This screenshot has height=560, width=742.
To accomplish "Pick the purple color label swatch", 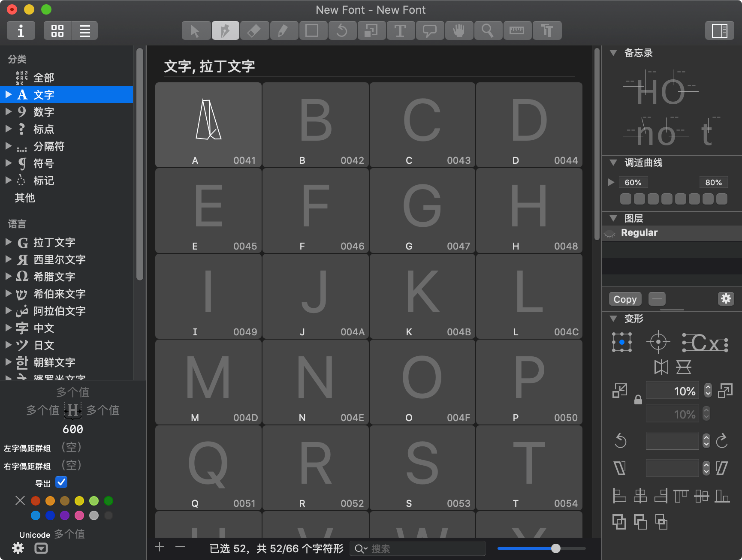I will point(65,515).
